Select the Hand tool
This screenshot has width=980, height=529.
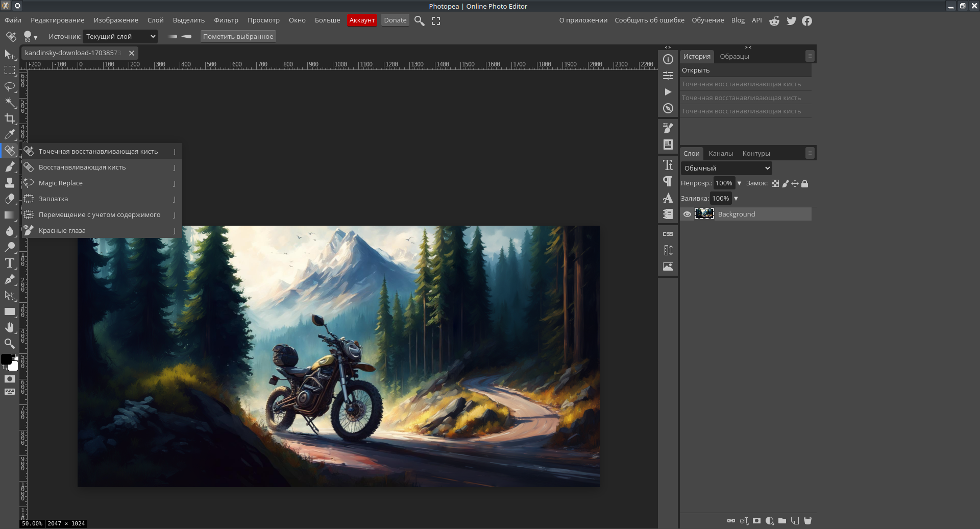point(10,327)
